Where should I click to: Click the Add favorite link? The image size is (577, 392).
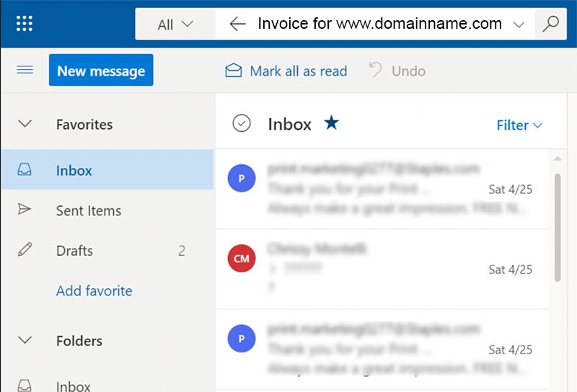(x=94, y=291)
